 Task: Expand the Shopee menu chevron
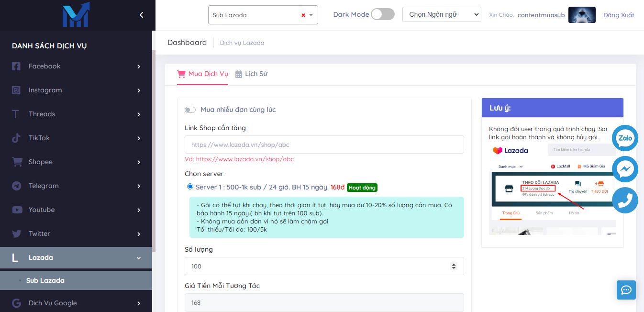tap(139, 162)
